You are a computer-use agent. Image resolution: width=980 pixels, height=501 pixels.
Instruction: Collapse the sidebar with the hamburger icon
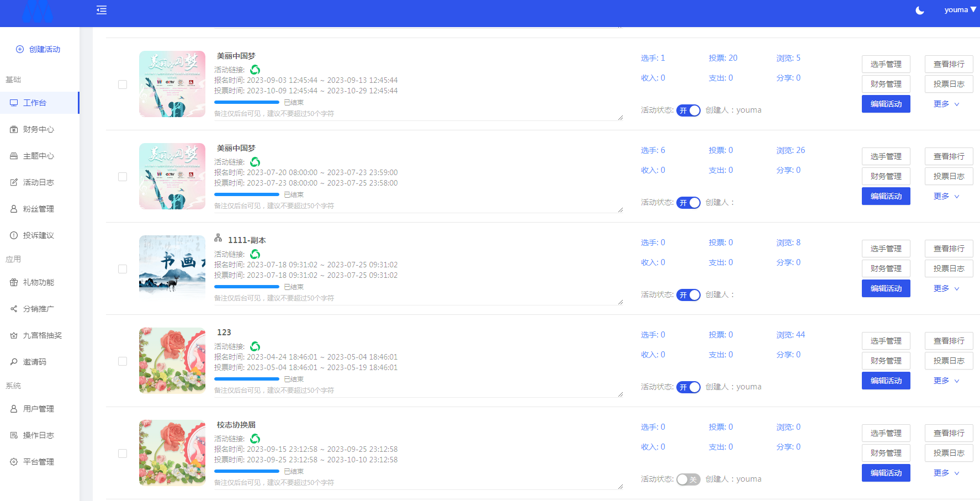pyautogui.click(x=101, y=10)
